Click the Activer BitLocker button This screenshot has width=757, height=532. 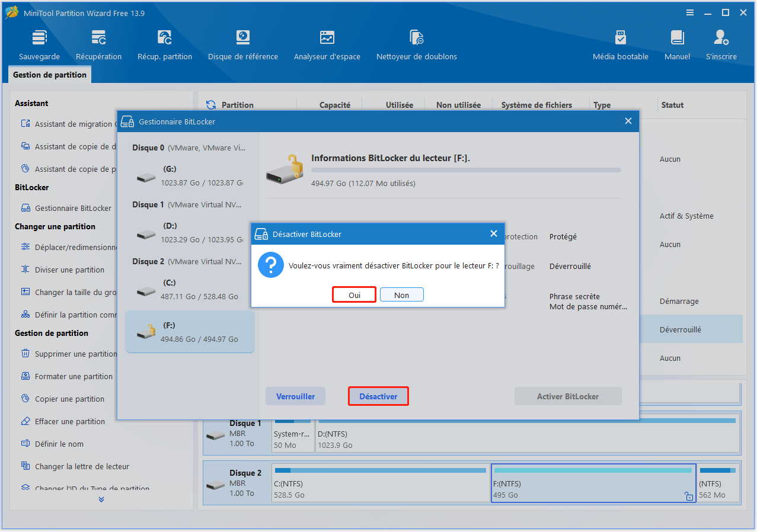(568, 396)
